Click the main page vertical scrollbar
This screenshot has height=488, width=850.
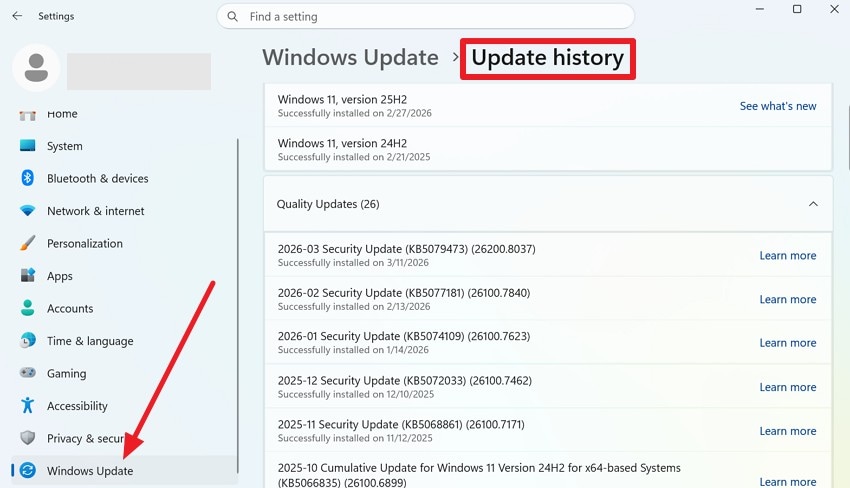click(848, 138)
